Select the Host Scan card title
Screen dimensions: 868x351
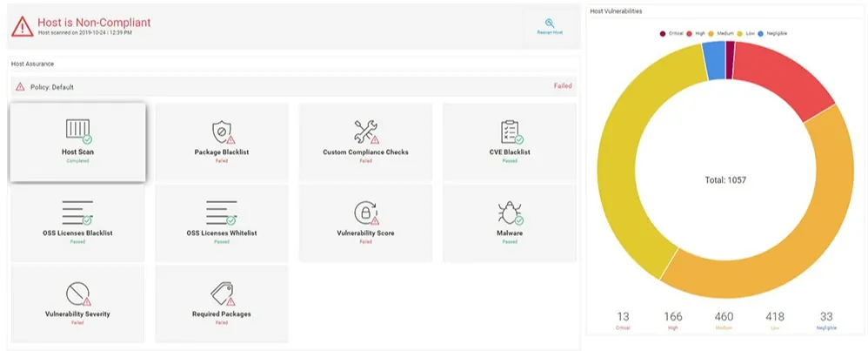[77, 152]
